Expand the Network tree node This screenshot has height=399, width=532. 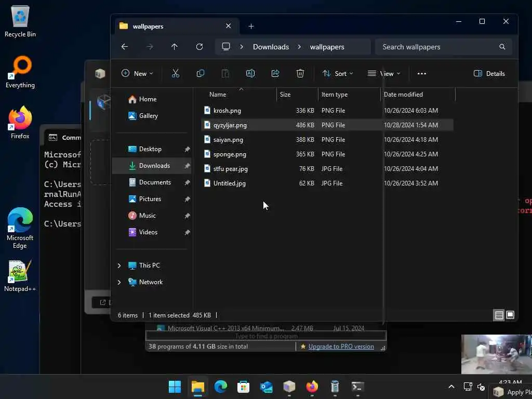[119, 282]
